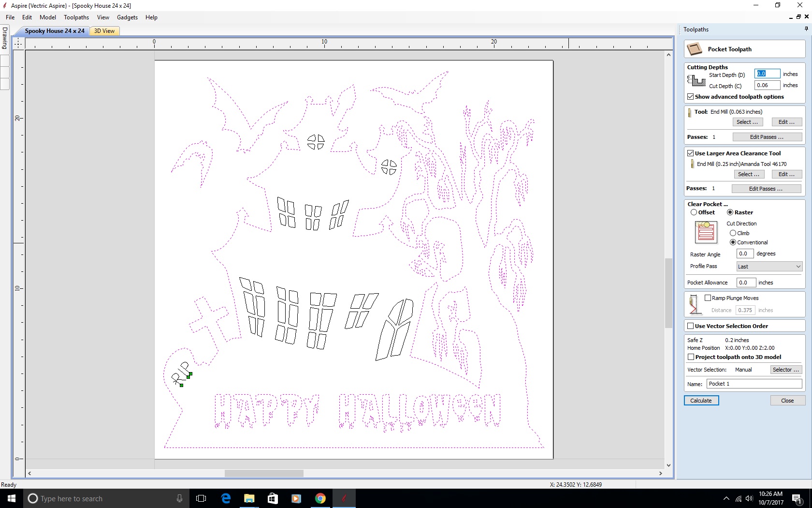The height and width of the screenshot is (508, 812).
Task: Click the Calculate button
Action: (701, 401)
